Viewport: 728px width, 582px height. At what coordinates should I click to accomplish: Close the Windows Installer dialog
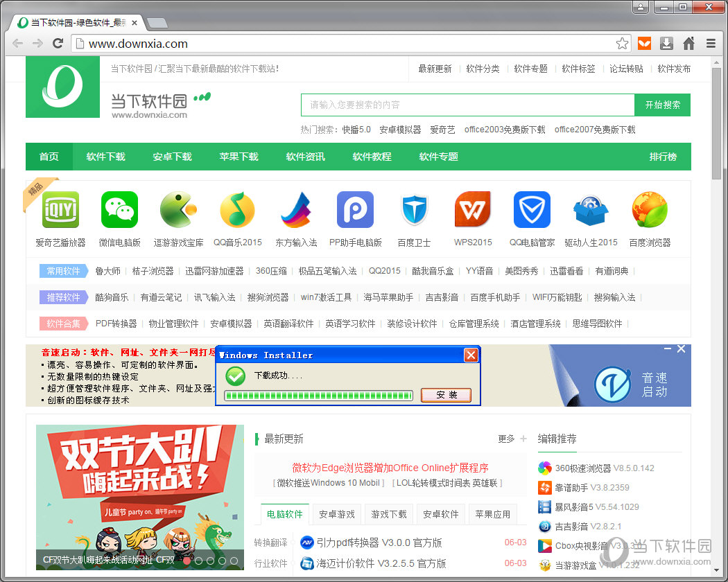coord(471,355)
